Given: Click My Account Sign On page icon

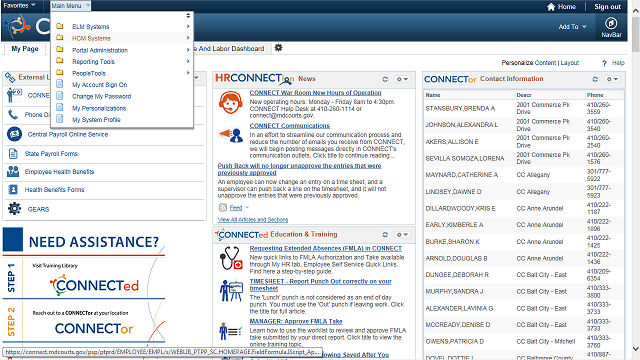Looking at the screenshot, I should click(x=60, y=84).
